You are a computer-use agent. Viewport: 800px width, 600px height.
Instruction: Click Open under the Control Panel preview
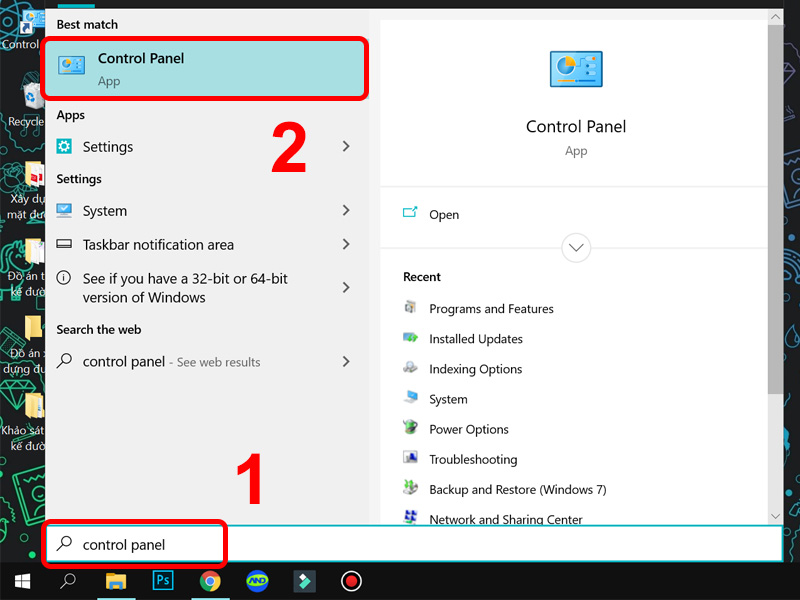[x=443, y=215]
